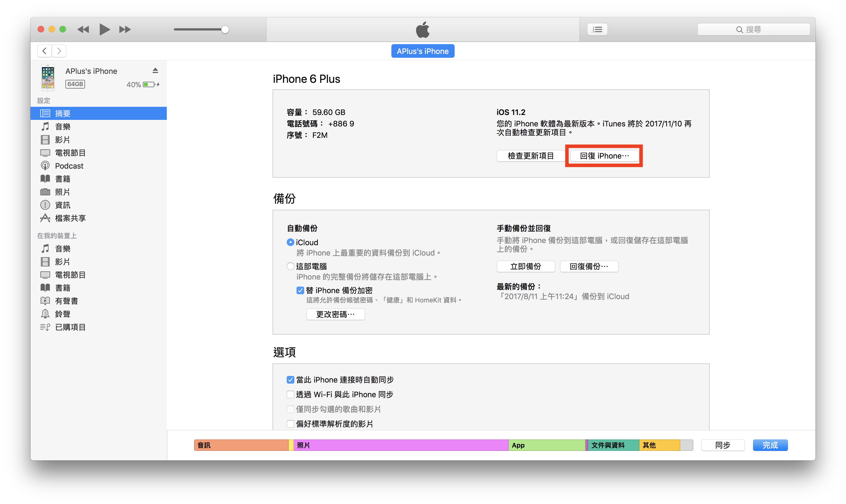Enable 偏好標準解析度的影片 checkbox
Image resolution: width=846 pixels, height=504 pixels.
click(x=290, y=424)
